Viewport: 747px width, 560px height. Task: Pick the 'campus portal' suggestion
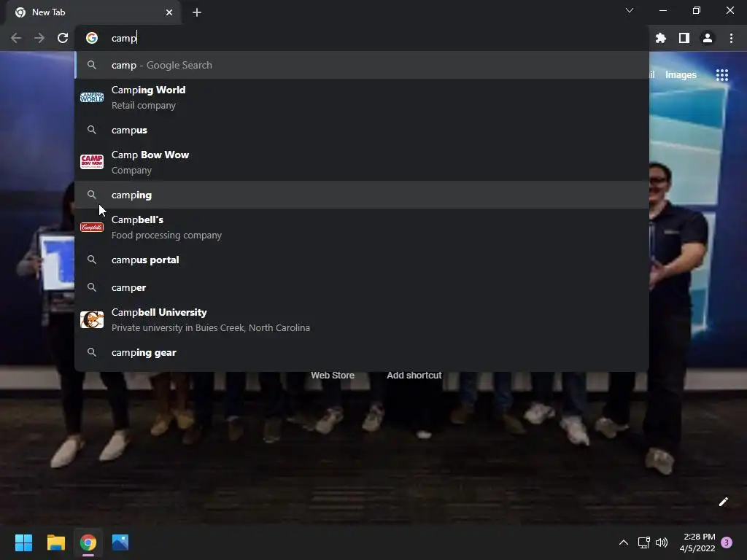362,260
